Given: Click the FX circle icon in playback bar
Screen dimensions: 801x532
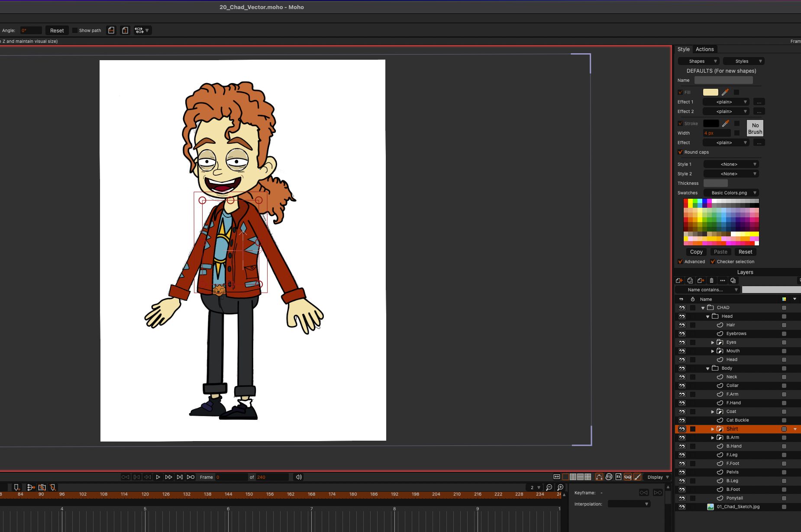Looking at the screenshot, I should pyautogui.click(x=609, y=477).
